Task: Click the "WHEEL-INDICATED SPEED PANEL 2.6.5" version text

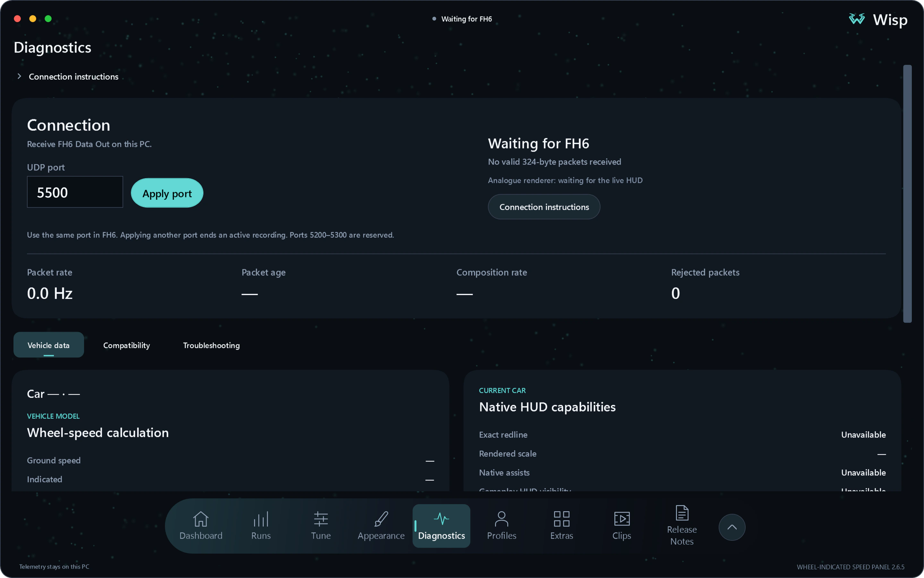Action: (850, 567)
